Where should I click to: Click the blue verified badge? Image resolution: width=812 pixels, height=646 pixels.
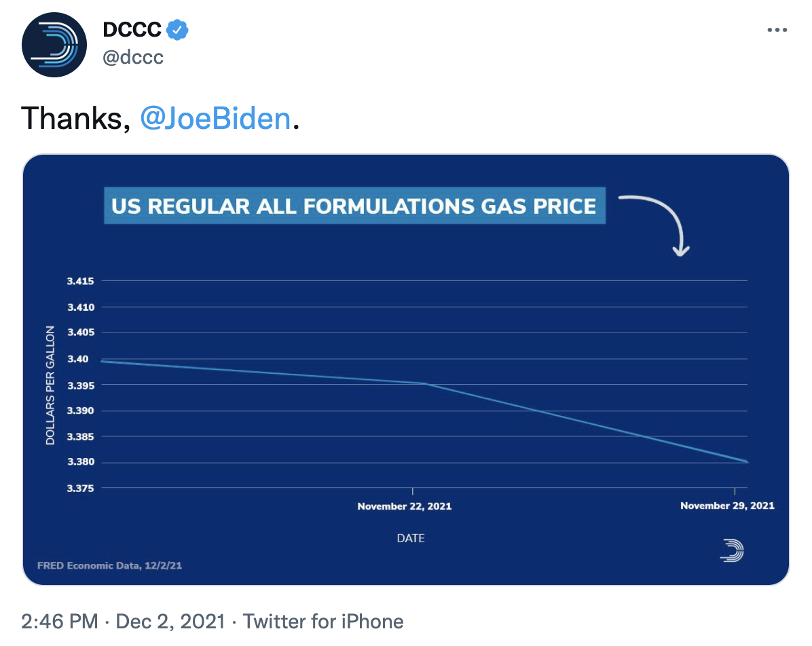178,29
